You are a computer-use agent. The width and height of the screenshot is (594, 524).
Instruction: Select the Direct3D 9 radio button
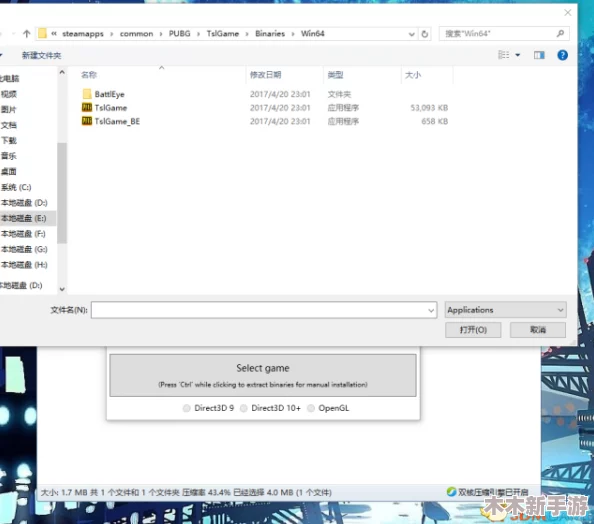coord(186,408)
